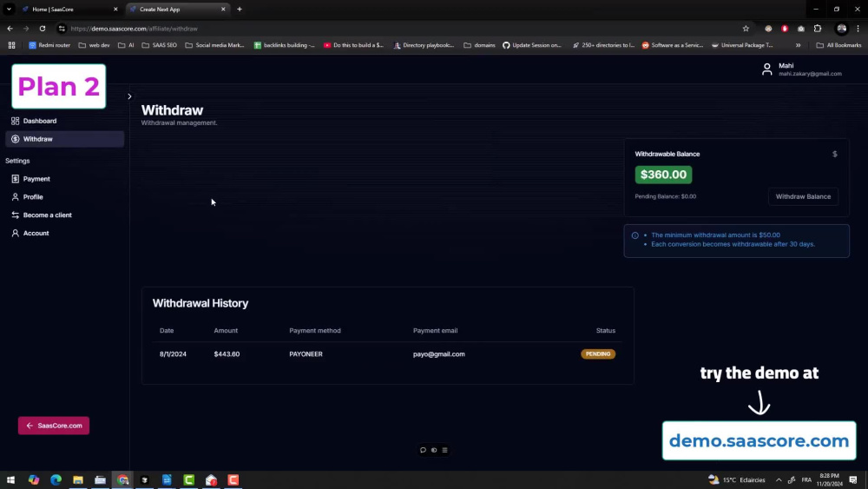Viewport: 868px width, 489px height.
Task: Show more bookmarks with double chevron
Action: (799, 45)
